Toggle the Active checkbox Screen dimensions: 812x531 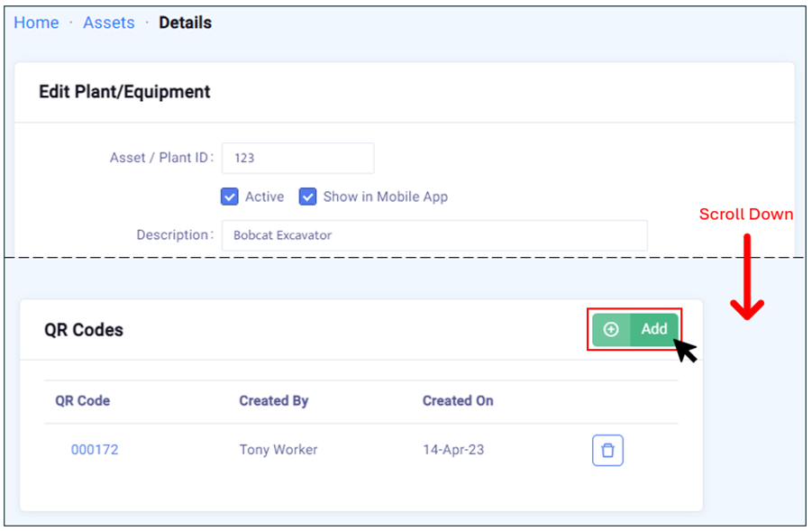pyautogui.click(x=229, y=197)
